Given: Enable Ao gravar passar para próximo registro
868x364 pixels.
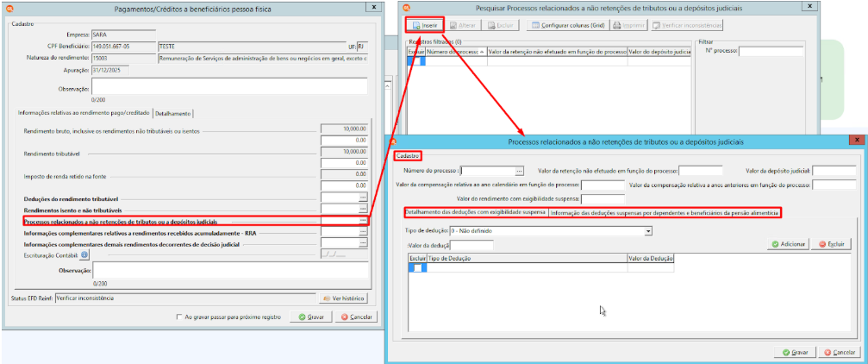Looking at the screenshot, I should coord(178,317).
